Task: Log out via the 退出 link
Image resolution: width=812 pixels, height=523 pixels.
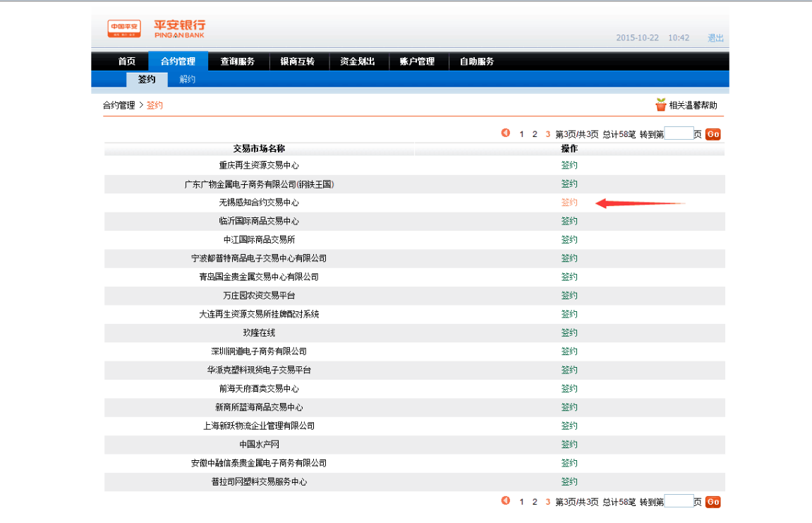Action: [715, 38]
